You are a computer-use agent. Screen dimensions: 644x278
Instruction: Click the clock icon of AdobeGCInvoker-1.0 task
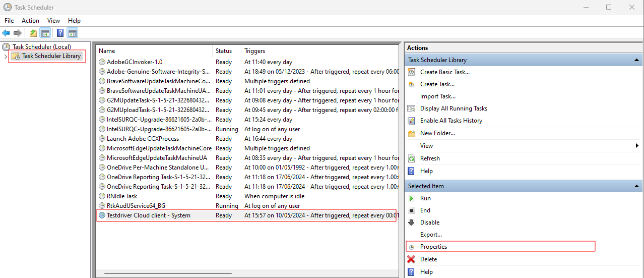click(x=102, y=62)
